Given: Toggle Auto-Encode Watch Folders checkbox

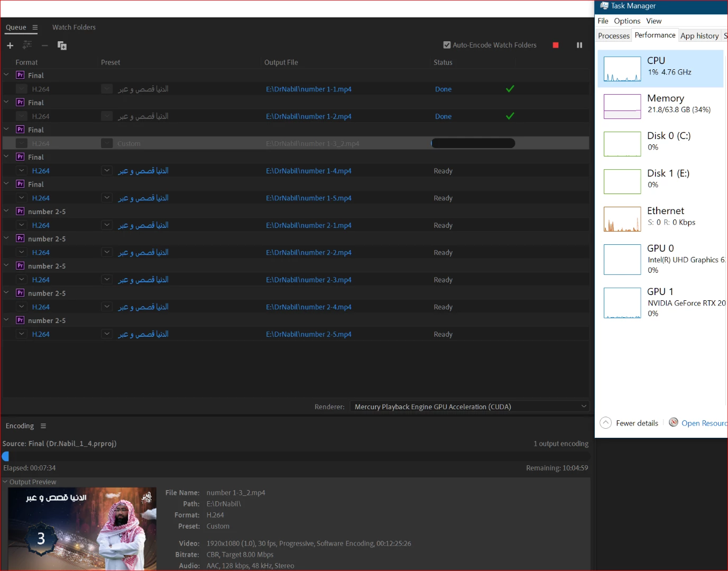Looking at the screenshot, I should pyautogui.click(x=447, y=45).
